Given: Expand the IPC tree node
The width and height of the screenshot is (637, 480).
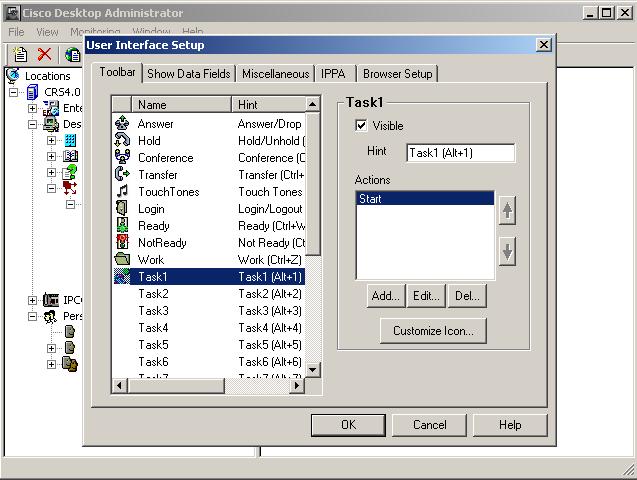Looking at the screenshot, I should click(x=32, y=300).
